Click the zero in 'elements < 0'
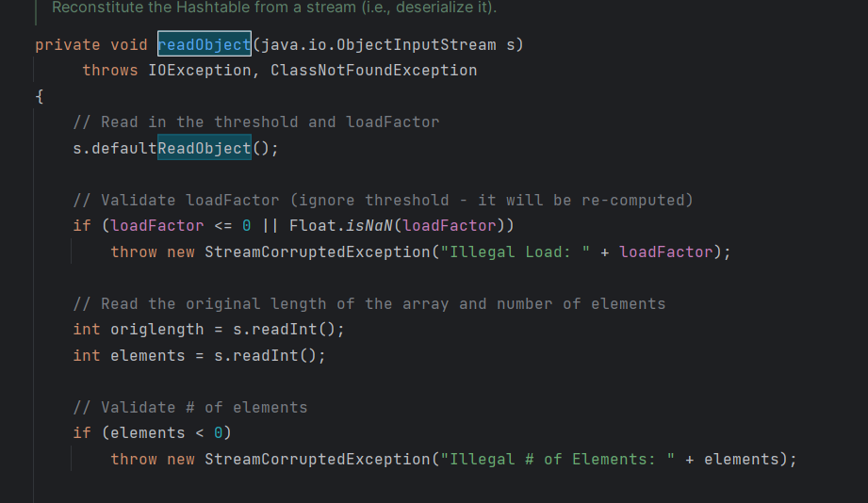The width and height of the screenshot is (868, 503). [218, 432]
